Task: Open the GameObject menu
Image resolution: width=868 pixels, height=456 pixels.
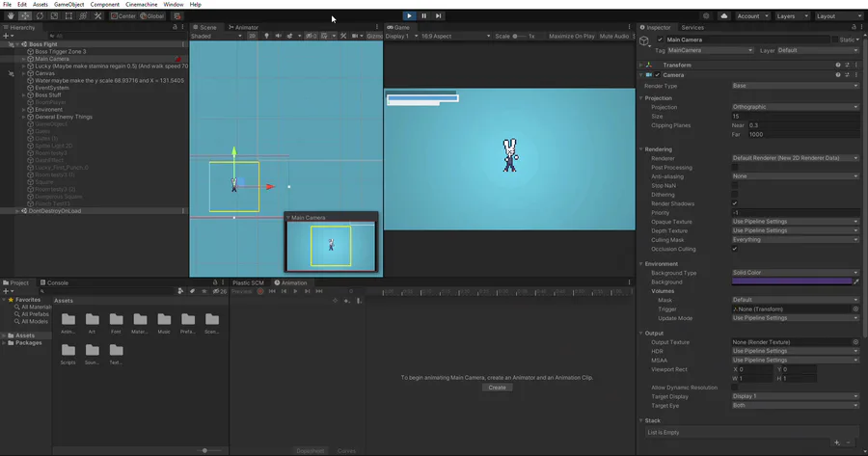Action: click(x=68, y=5)
